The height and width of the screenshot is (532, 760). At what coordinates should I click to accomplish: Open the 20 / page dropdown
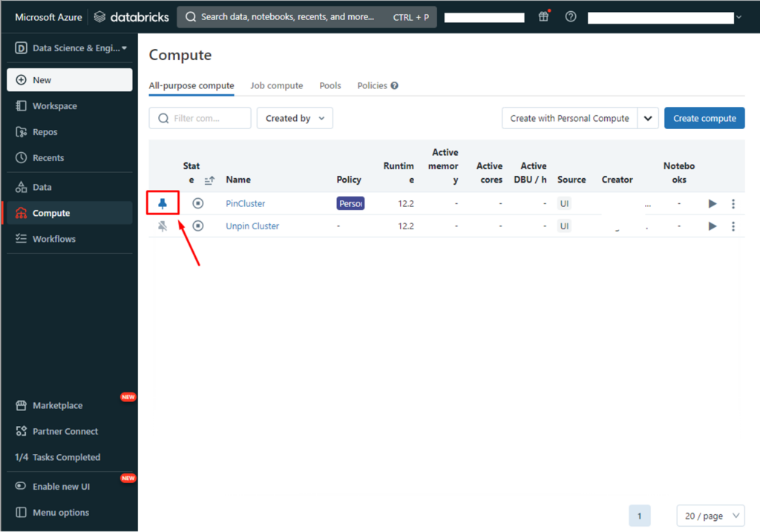[710, 516]
